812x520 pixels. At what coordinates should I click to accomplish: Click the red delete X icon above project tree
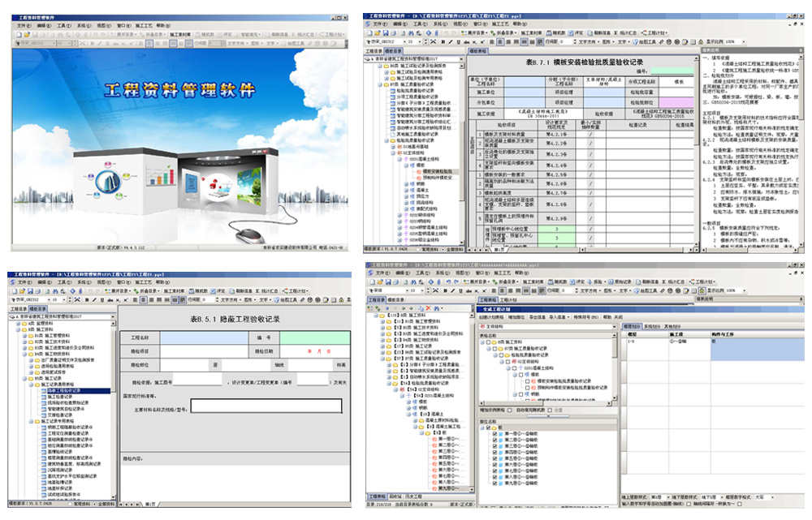pyautogui.click(x=430, y=308)
